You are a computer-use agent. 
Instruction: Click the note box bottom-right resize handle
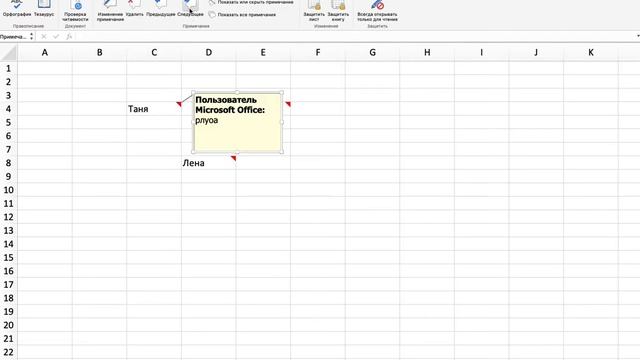pos(282,152)
